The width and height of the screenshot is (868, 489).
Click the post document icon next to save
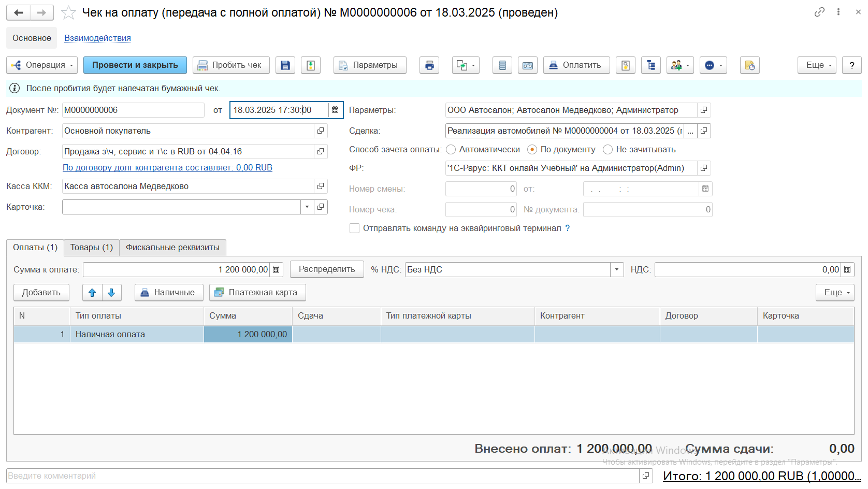click(x=311, y=65)
